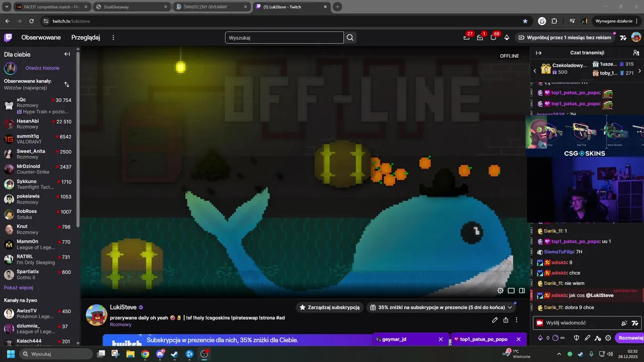Expand the Pokaż więcej channel list
644x362 pixels.
click(19, 288)
